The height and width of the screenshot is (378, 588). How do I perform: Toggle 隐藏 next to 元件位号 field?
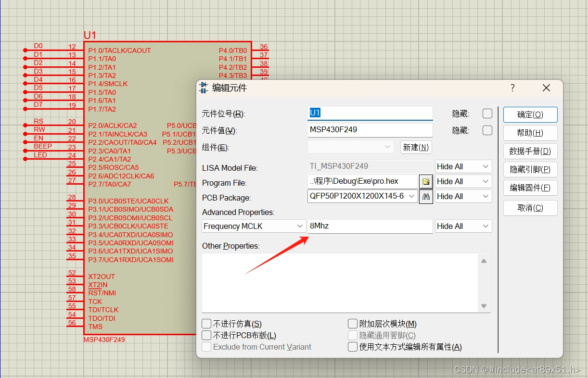[487, 113]
